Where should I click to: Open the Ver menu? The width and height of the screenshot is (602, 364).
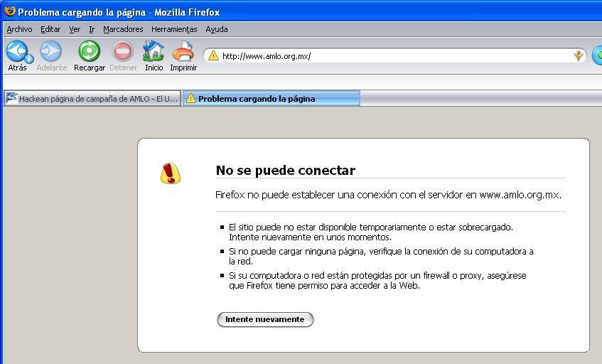(x=75, y=29)
